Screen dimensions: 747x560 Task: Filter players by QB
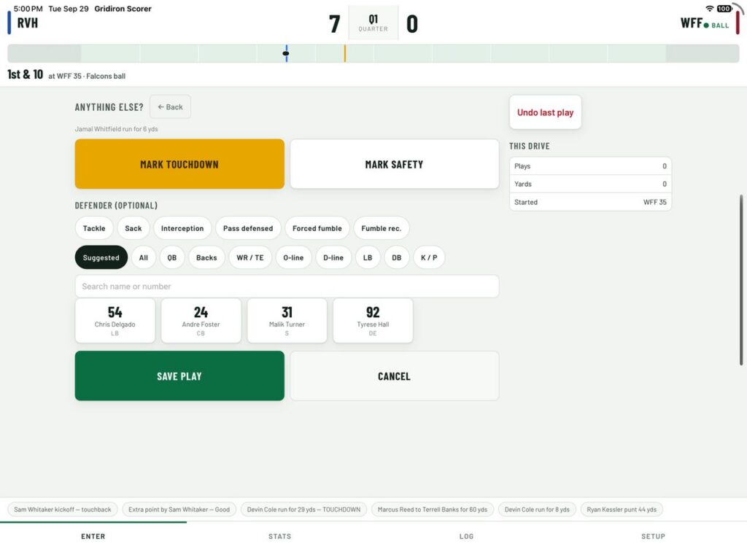point(172,257)
